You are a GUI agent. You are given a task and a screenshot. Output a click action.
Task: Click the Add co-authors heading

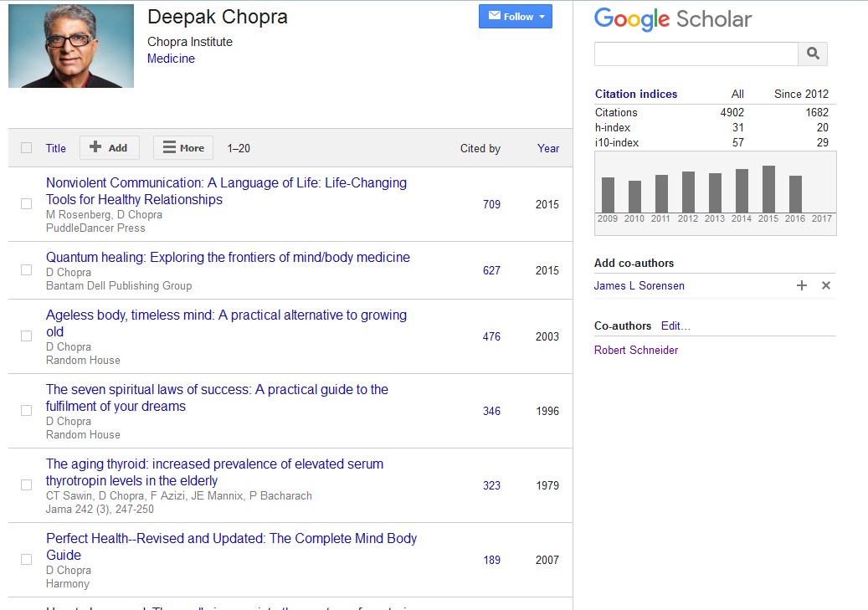click(634, 263)
